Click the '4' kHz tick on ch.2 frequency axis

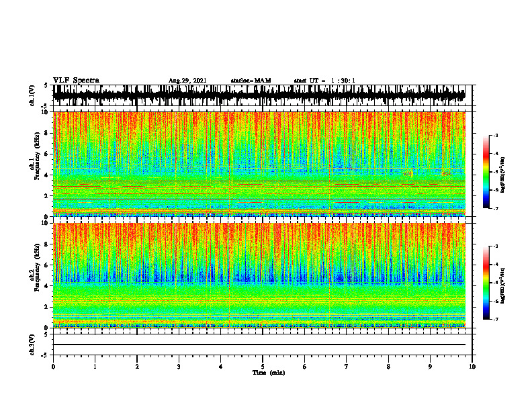pyautogui.click(x=47, y=286)
